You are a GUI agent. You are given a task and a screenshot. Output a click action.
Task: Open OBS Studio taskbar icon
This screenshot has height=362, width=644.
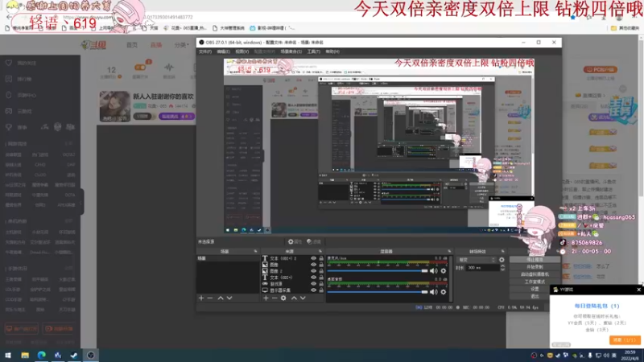tap(91, 355)
